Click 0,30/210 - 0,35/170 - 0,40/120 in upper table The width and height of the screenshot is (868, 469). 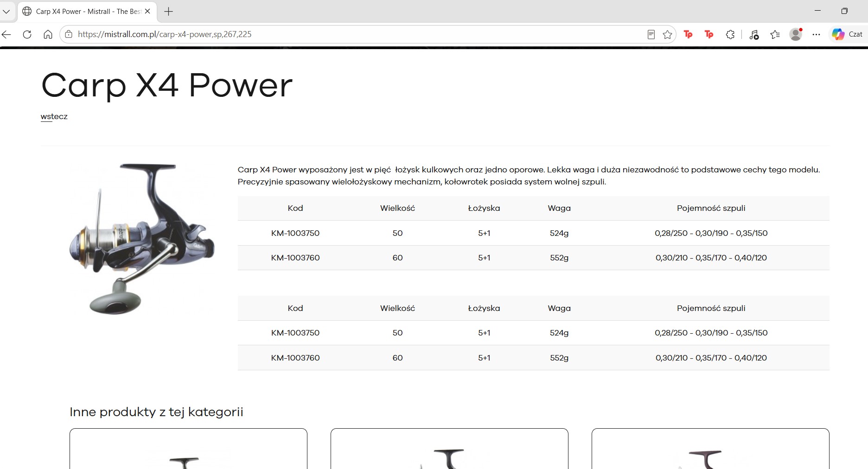tap(711, 258)
